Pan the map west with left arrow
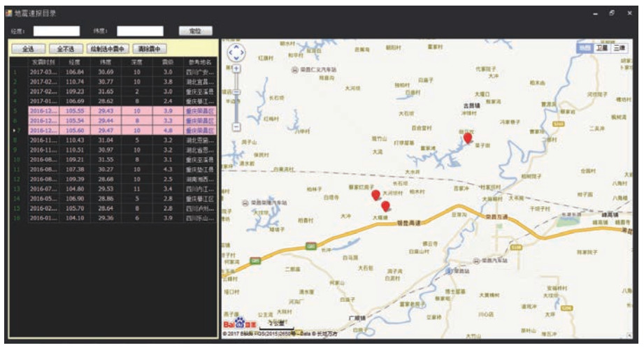The image size is (644, 350). [230, 52]
